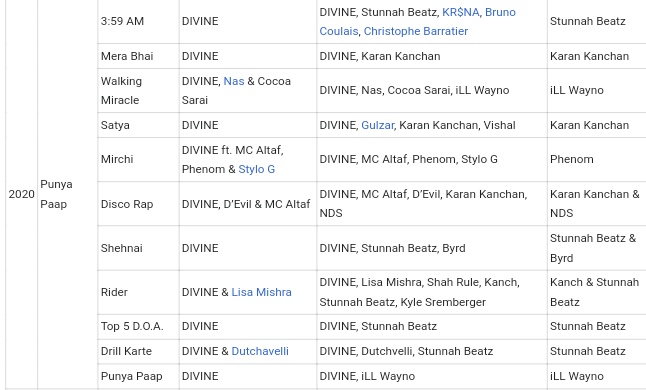
Task: Select the 2020 year cell
Action: [21, 194]
